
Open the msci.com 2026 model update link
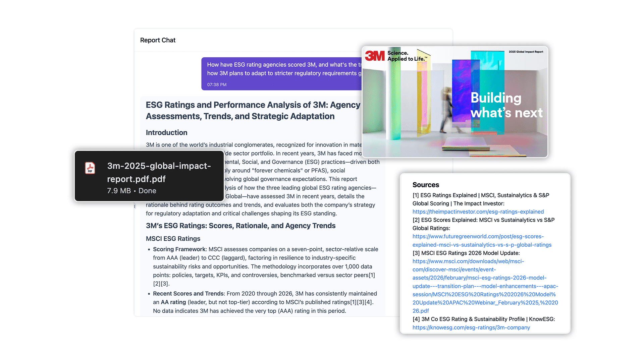pos(485,286)
